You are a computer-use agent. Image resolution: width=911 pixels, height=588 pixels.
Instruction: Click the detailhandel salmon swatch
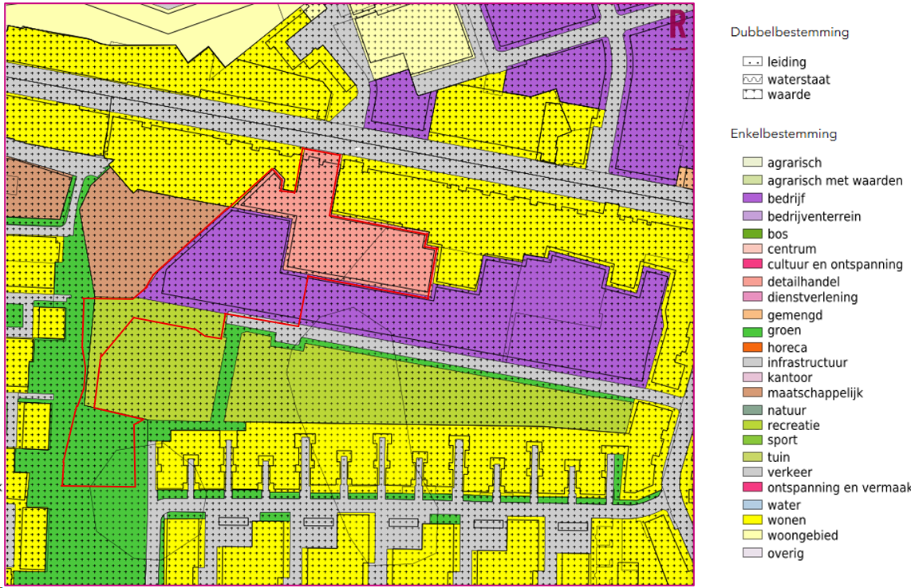pyautogui.click(x=752, y=282)
